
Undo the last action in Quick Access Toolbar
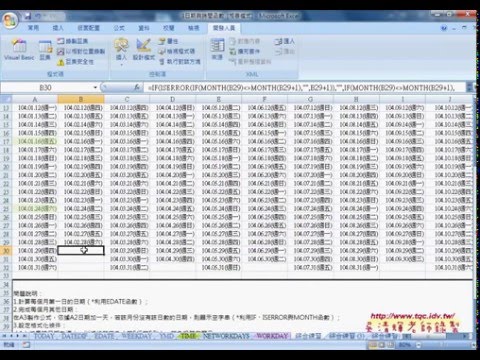pos(38,15)
